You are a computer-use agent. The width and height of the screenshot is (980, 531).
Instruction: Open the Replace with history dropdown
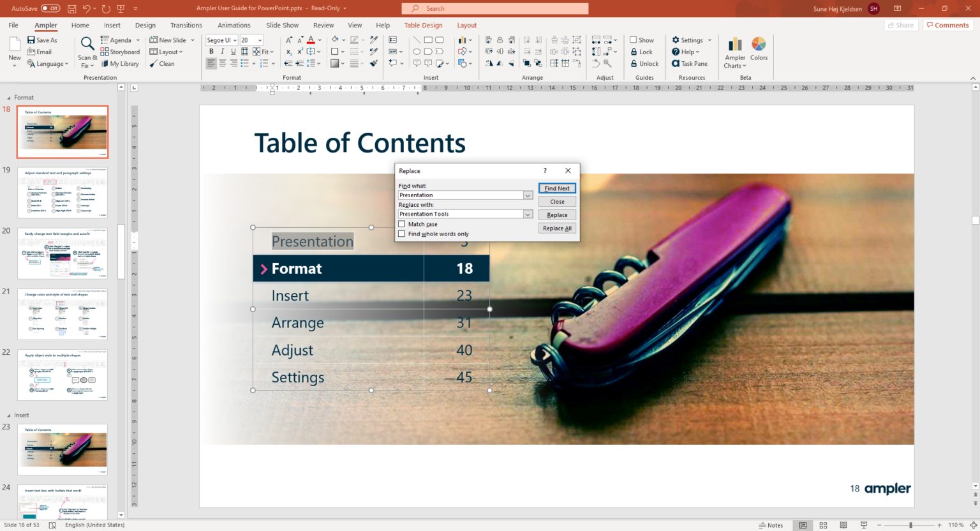click(x=527, y=214)
